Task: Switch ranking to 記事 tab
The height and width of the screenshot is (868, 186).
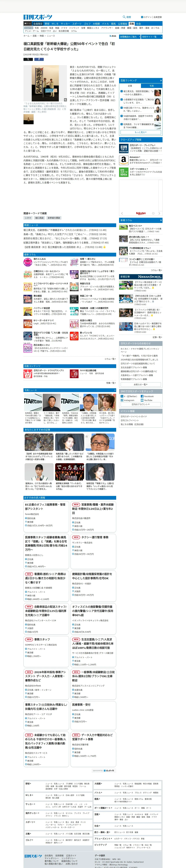Action: (130, 86)
